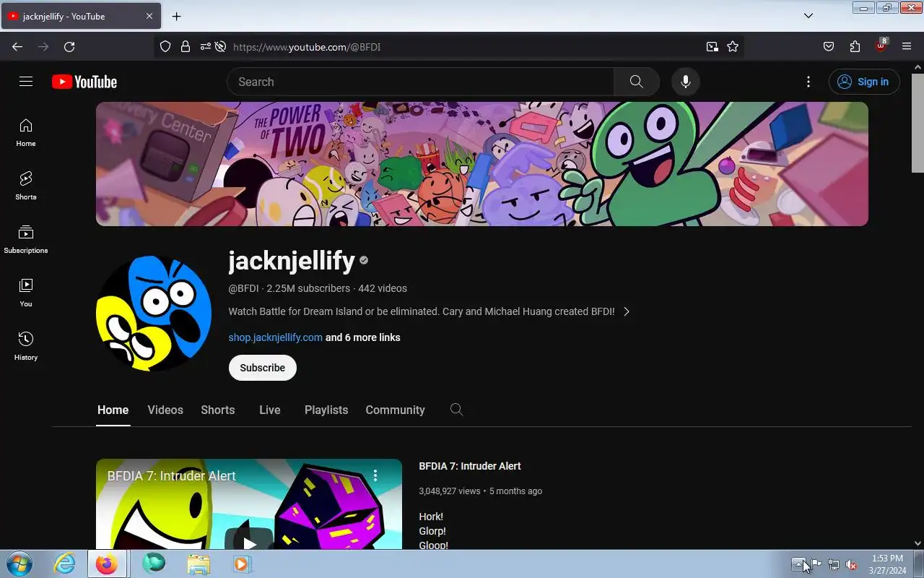Click the page vertical scrollbar thumb

point(918,123)
